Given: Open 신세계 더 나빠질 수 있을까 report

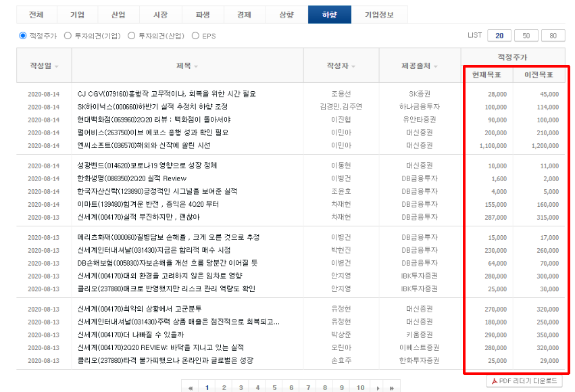Looking at the screenshot, I should tap(130, 335).
